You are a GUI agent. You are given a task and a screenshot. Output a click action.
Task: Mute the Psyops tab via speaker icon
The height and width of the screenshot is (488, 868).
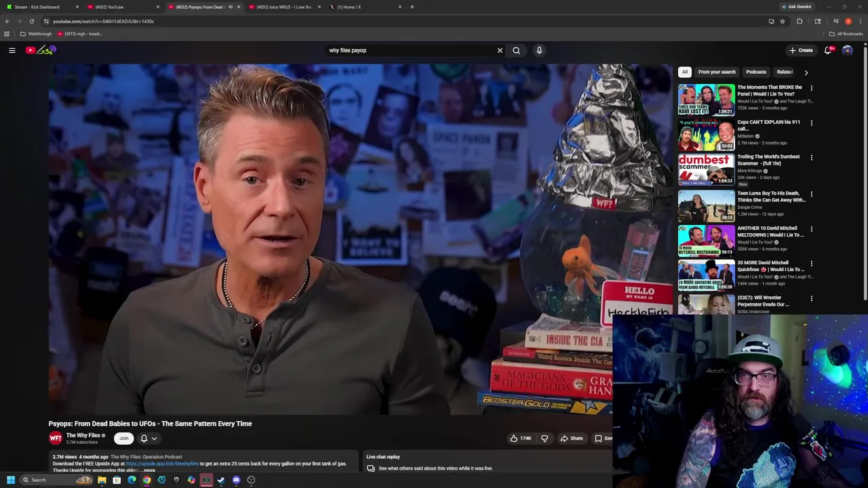point(231,7)
